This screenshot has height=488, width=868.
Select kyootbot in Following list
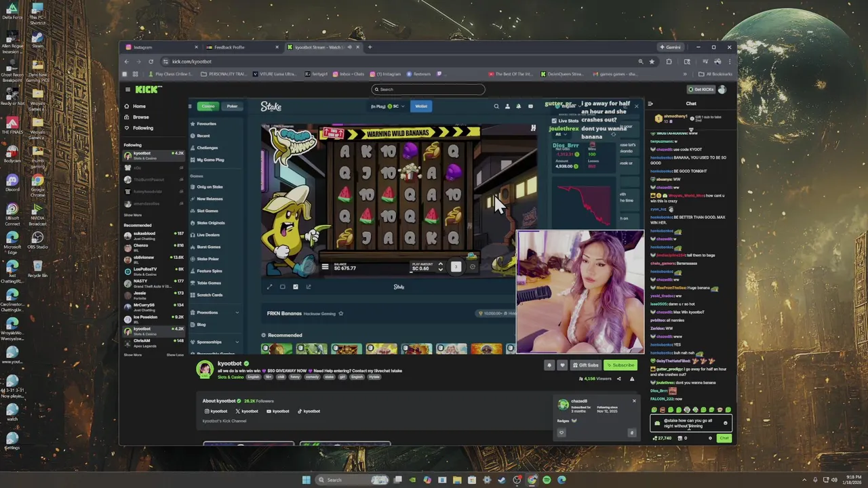(x=155, y=155)
